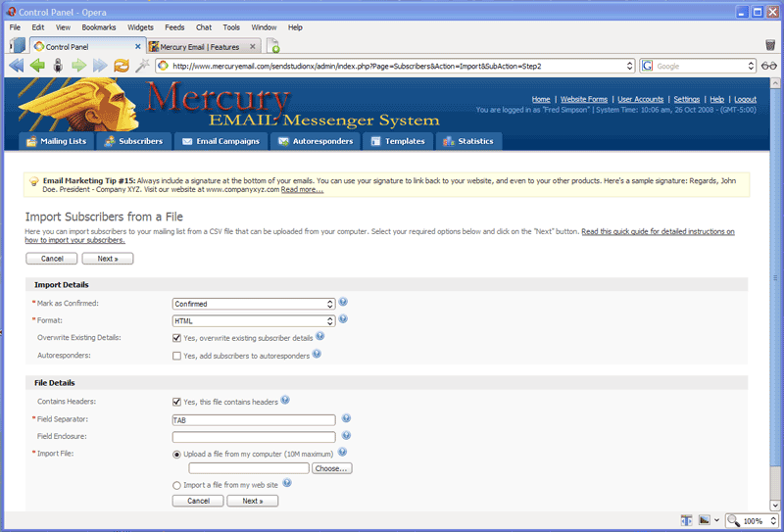Click help icon beside Format dropdown

(x=343, y=319)
